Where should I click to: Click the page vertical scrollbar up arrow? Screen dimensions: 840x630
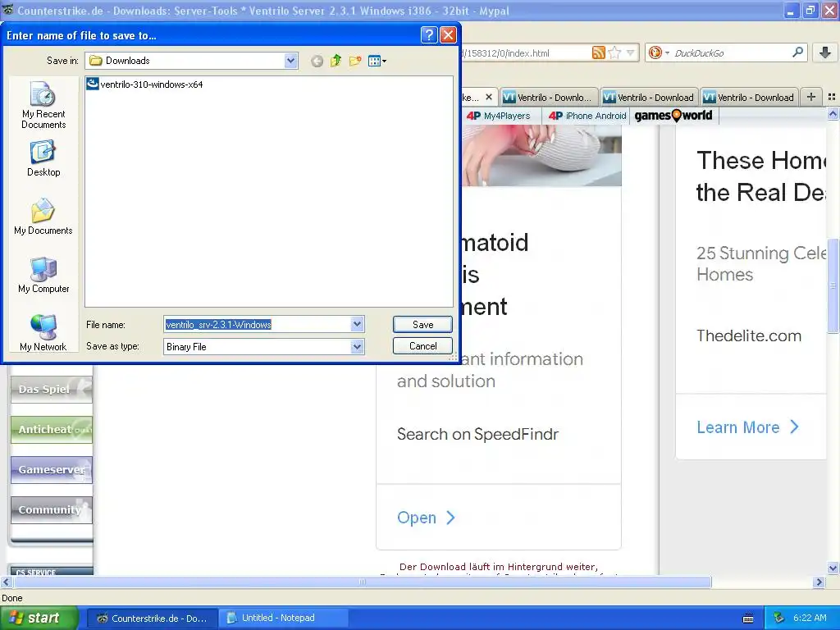point(833,113)
